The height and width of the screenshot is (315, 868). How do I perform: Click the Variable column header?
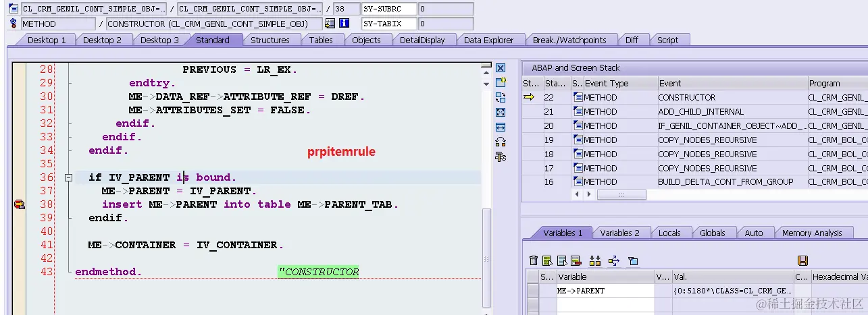click(605, 277)
